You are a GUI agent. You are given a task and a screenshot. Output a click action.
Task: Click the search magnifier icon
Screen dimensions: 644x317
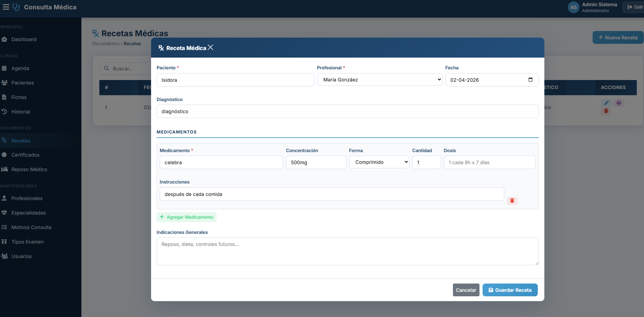pos(107,68)
